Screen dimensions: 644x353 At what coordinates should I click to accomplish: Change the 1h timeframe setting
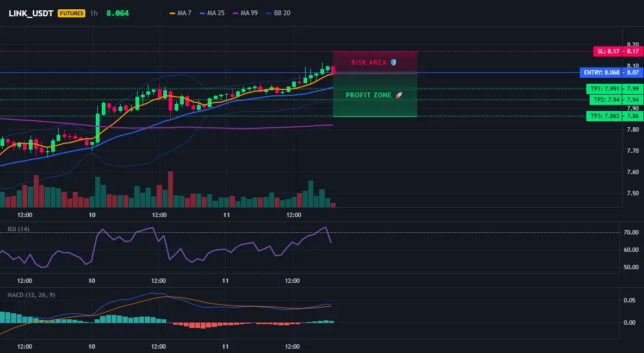[x=94, y=13]
